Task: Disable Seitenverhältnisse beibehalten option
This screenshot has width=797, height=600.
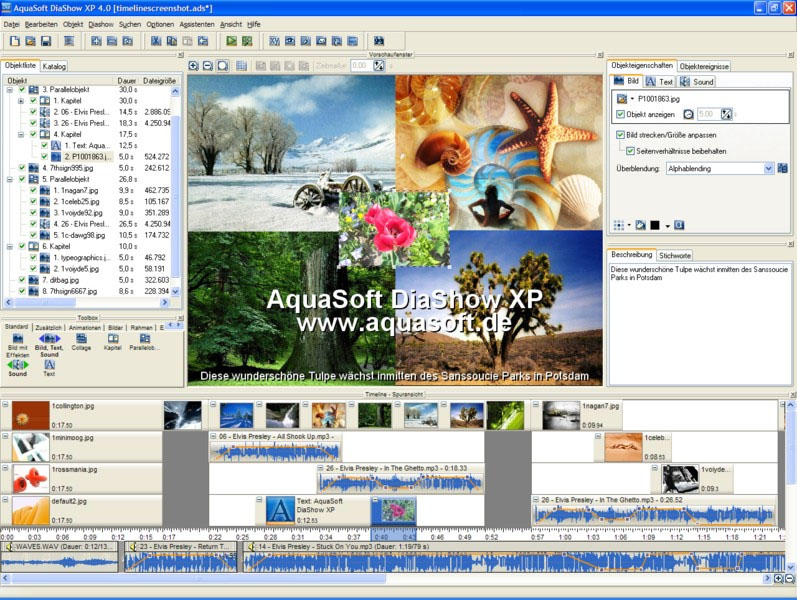Action: (x=630, y=151)
